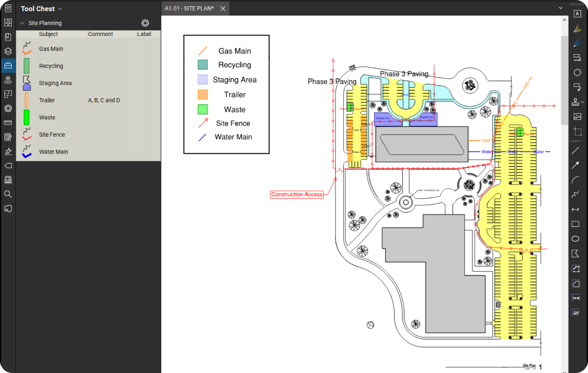Click the Subject column header
The height and width of the screenshot is (373, 588).
tap(48, 34)
